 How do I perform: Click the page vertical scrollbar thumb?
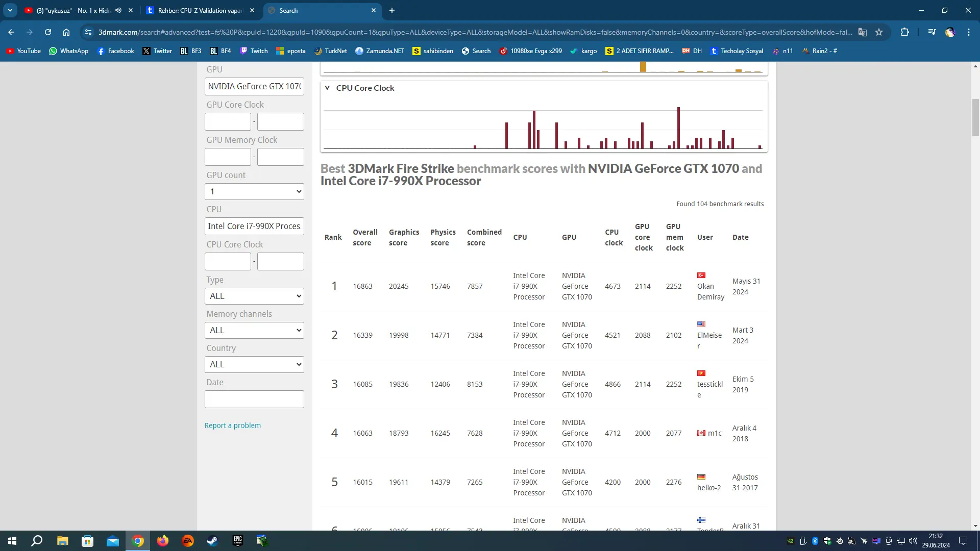pyautogui.click(x=975, y=118)
